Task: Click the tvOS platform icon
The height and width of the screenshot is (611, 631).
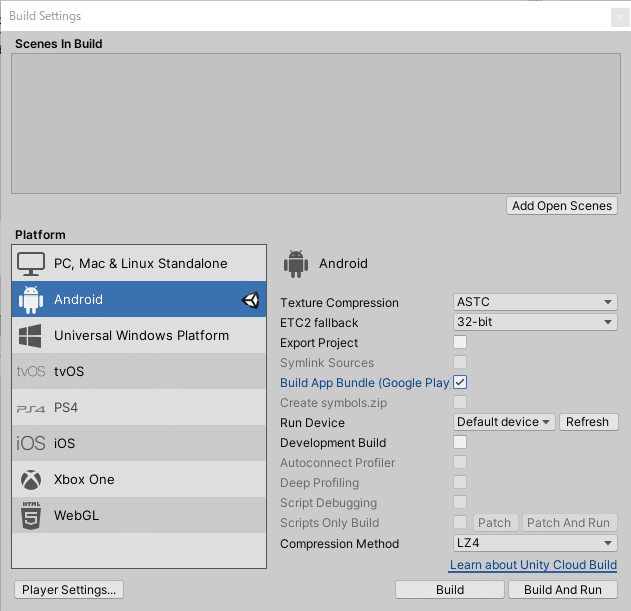Action: (x=32, y=372)
